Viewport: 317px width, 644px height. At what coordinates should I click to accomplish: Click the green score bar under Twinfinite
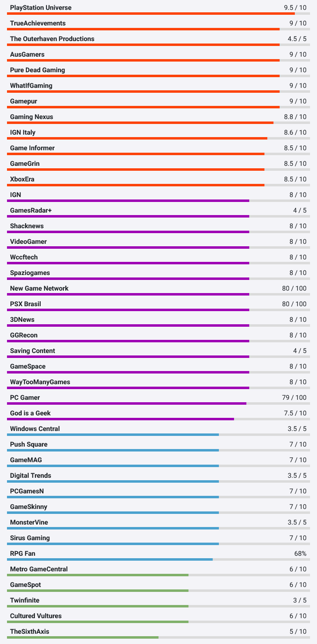[x=98, y=606]
